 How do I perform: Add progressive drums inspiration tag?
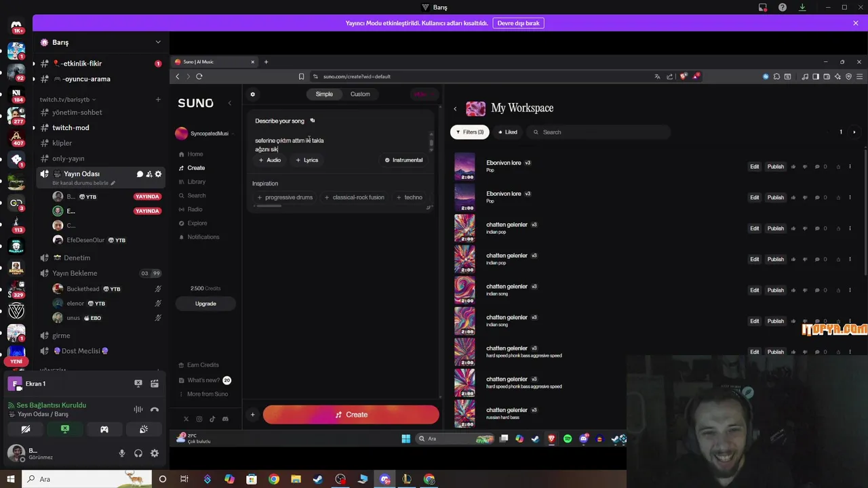click(285, 197)
